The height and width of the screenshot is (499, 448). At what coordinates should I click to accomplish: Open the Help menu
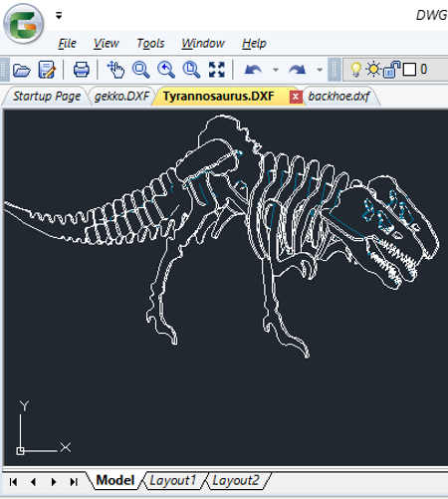(x=254, y=43)
